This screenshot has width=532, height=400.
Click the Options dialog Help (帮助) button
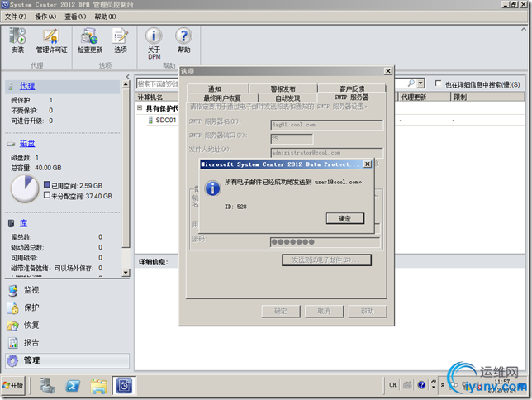pyautogui.click(x=368, y=311)
